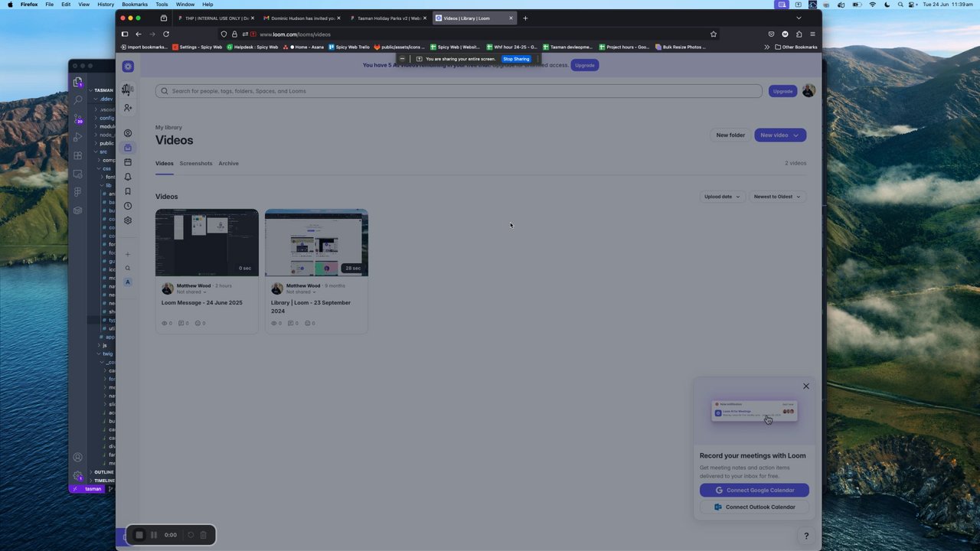980x551 pixels.
Task: Collapse the src folder in VS Code explorer
Action: [101, 152]
